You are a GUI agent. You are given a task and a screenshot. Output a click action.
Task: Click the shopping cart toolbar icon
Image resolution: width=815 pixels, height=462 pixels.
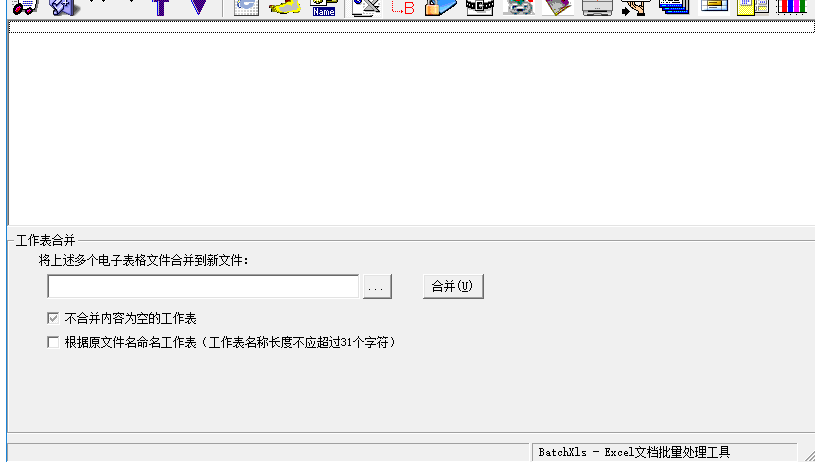pos(25,7)
